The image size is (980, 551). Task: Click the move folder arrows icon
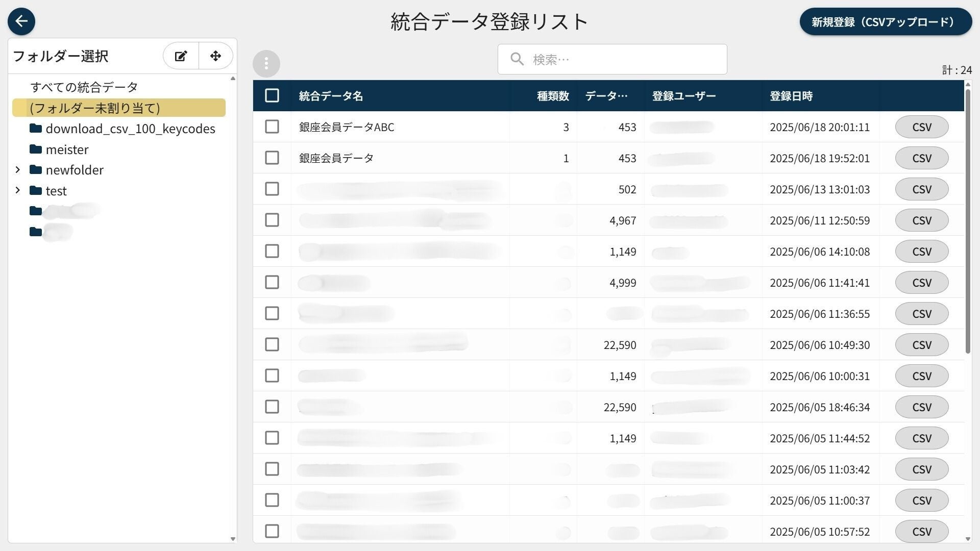pos(215,56)
